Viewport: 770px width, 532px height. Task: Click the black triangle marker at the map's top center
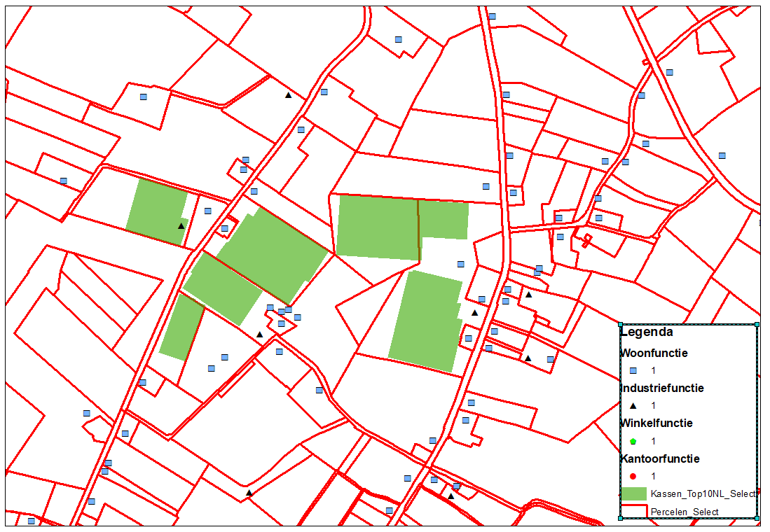pos(288,95)
